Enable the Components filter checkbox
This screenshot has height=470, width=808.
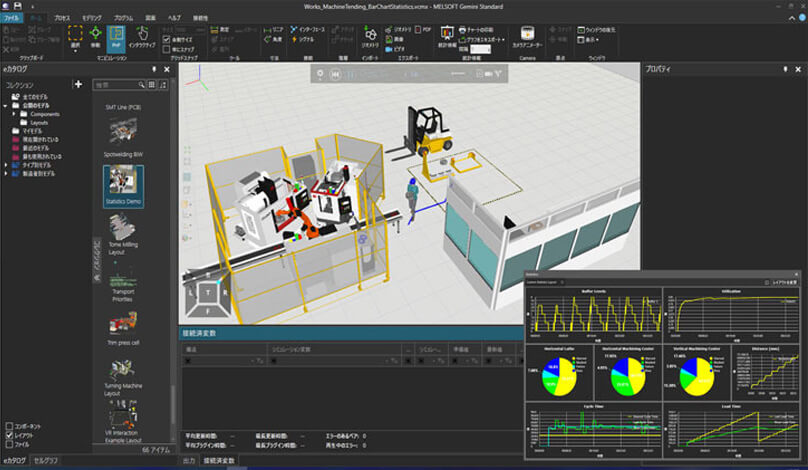(10, 426)
